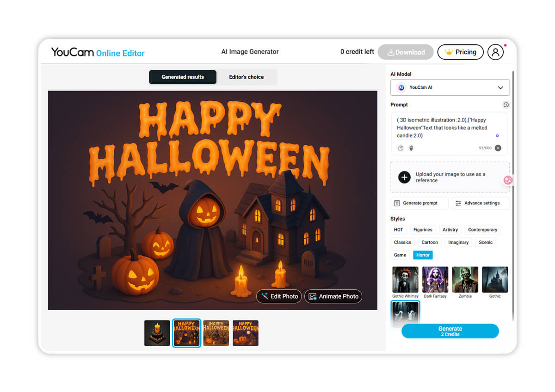
Task: Click the 'AI Image Generator' title
Action: click(250, 52)
